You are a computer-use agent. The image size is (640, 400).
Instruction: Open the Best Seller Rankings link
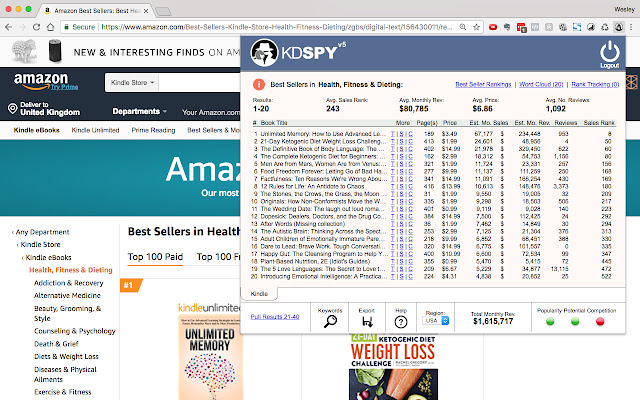tap(483, 84)
